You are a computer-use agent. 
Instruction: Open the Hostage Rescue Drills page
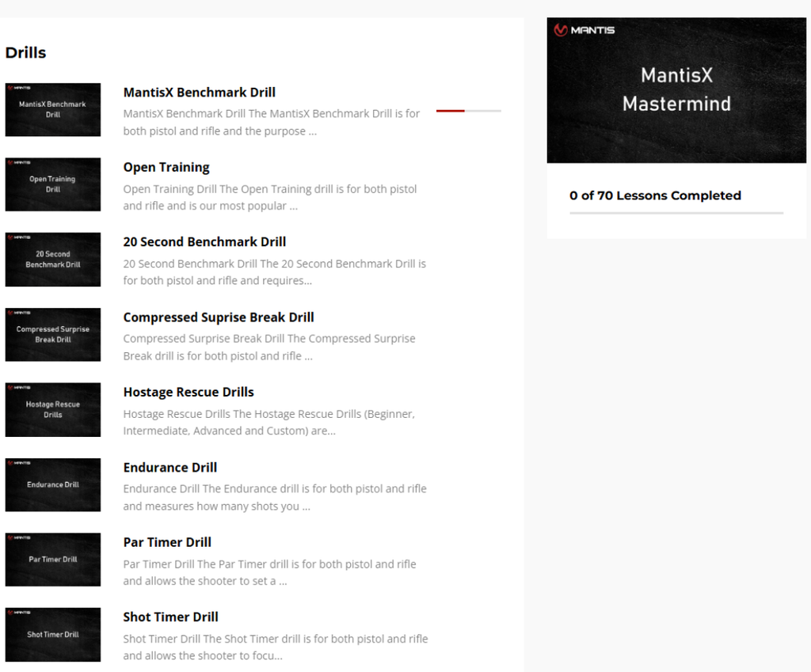188,392
